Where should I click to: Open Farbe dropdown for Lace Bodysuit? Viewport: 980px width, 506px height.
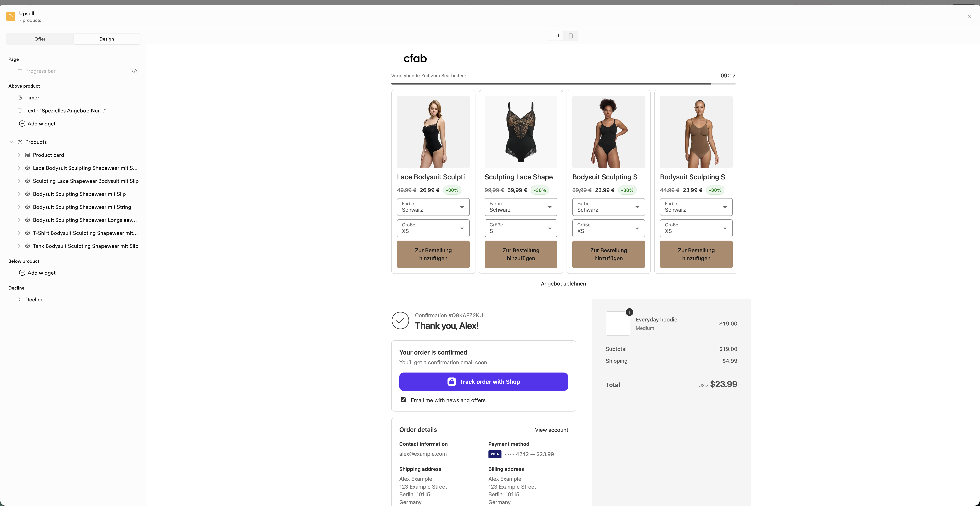pos(433,207)
